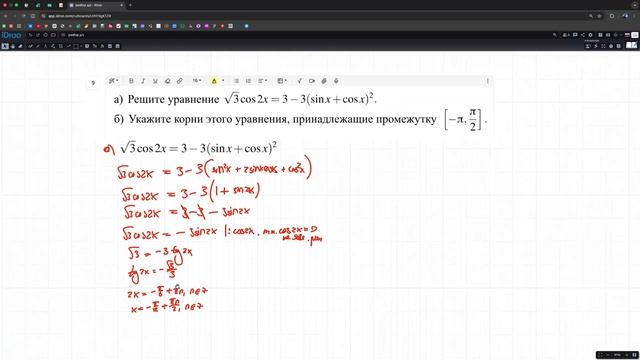
Task: Share the board using the share icon
Action: 582,35
